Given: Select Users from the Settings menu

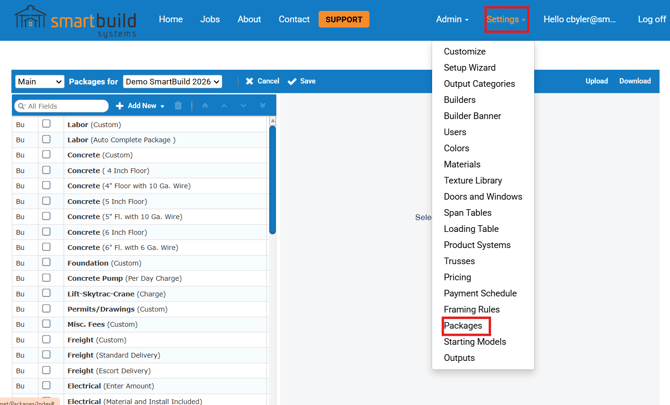Looking at the screenshot, I should pyautogui.click(x=455, y=132).
